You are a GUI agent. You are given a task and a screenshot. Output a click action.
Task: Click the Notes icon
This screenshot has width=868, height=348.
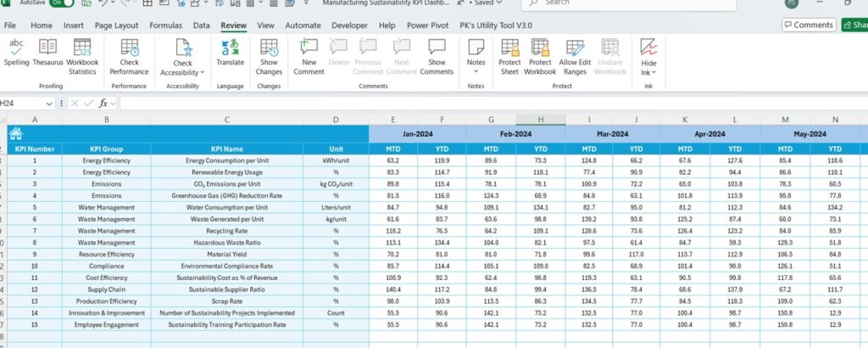(476, 47)
